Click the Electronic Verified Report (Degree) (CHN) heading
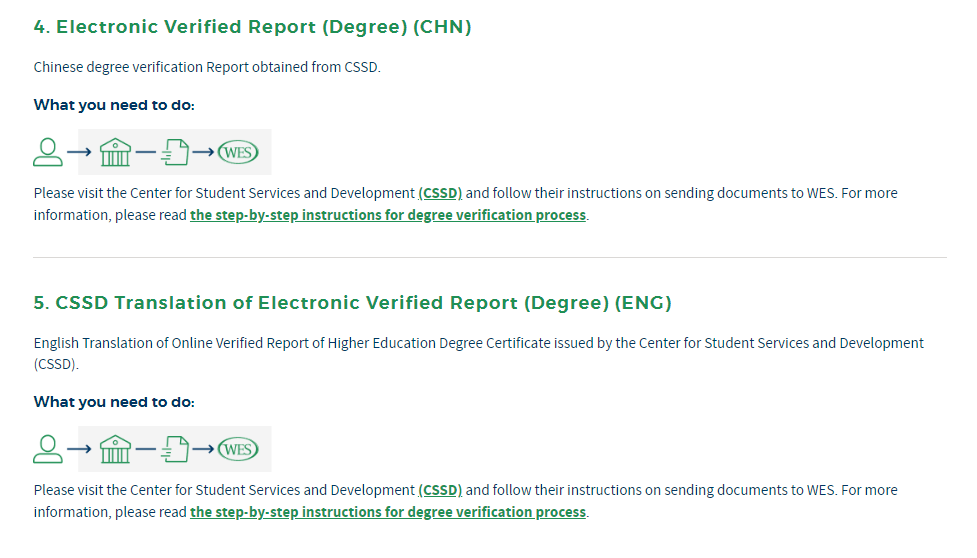This screenshot has width=977, height=558. coord(252,27)
